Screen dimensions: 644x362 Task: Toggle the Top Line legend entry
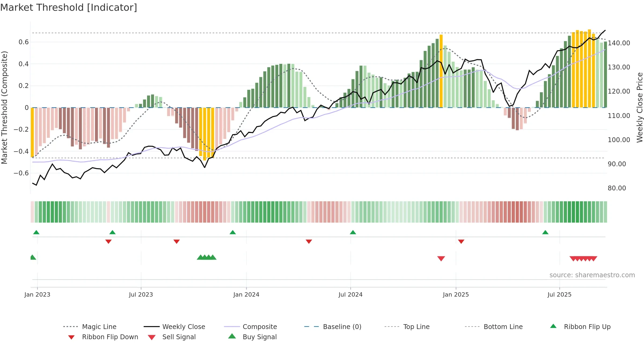[x=407, y=327]
